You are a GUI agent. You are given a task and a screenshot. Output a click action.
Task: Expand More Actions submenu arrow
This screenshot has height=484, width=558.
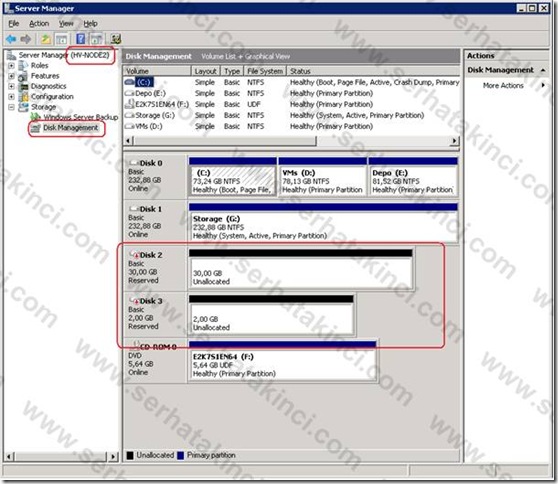point(543,85)
